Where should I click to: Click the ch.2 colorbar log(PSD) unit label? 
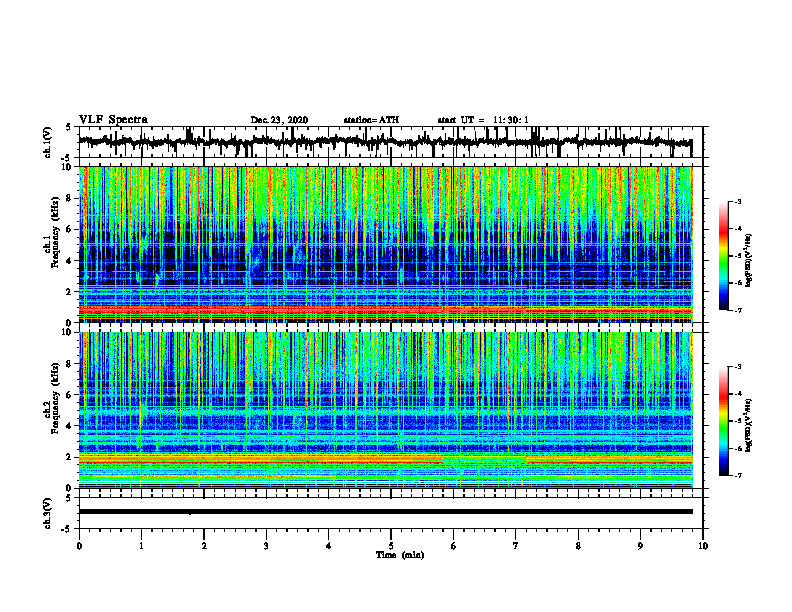coord(748,425)
